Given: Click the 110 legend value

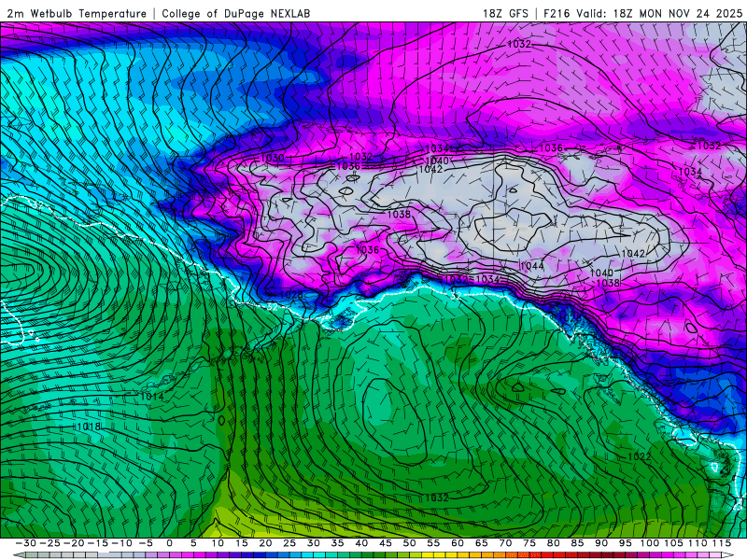Looking at the screenshot, I should pyautogui.click(x=697, y=543).
